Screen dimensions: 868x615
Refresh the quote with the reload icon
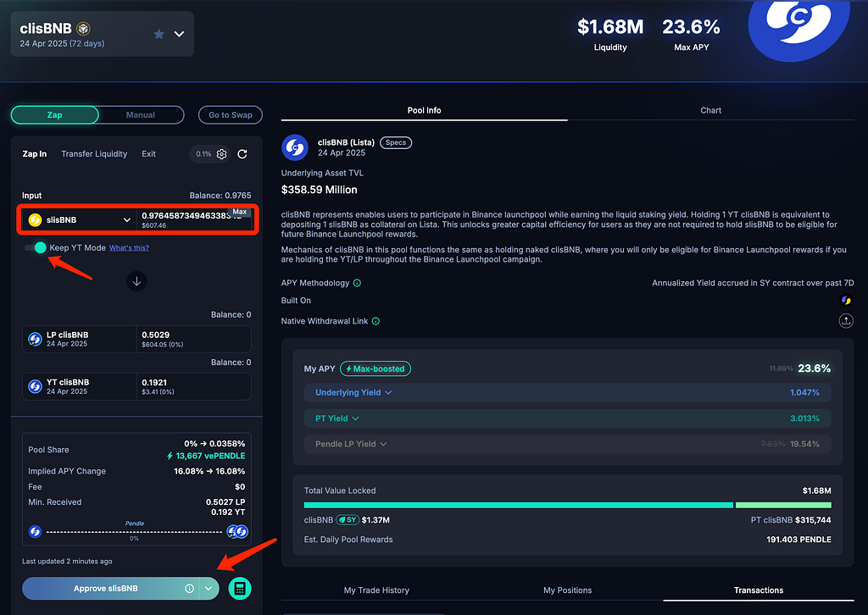(x=242, y=154)
